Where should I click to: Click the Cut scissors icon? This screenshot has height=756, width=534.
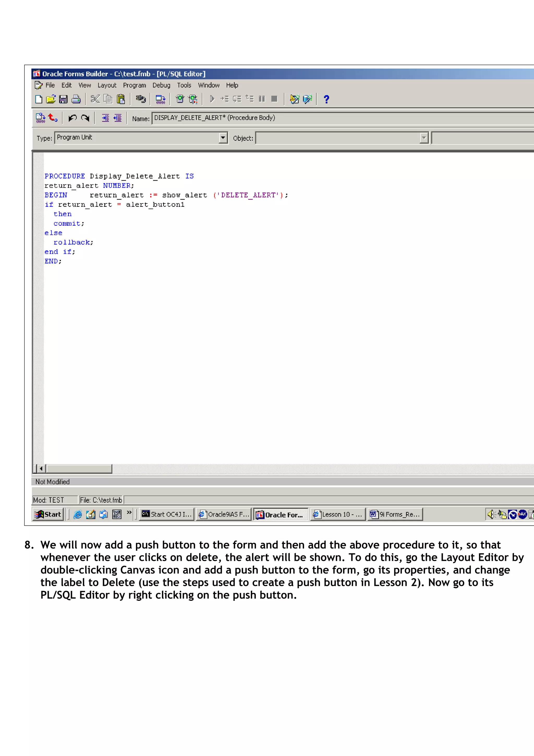(95, 99)
